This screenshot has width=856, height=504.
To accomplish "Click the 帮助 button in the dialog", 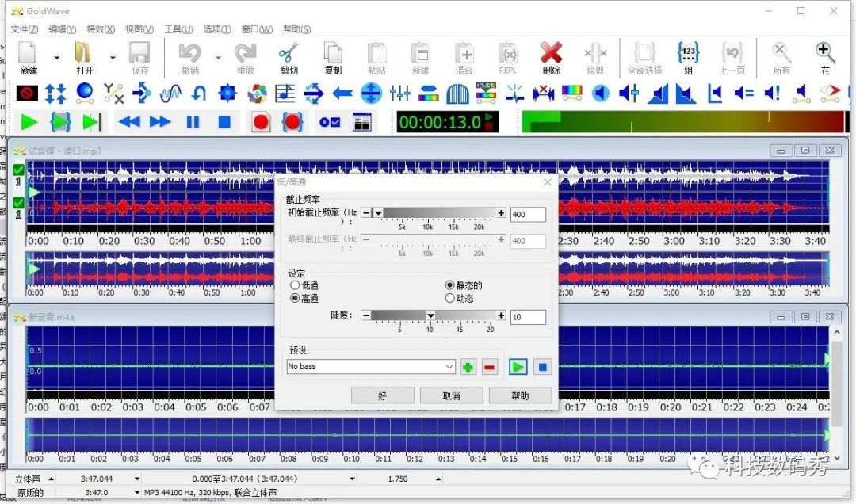I will point(520,395).
